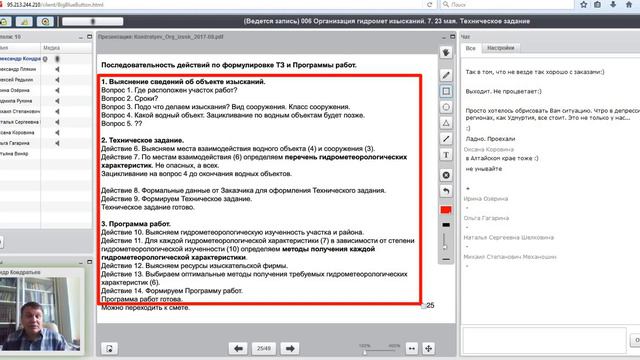Open the browser home page
The image size is (640, 360).
(x=629, y=4)
